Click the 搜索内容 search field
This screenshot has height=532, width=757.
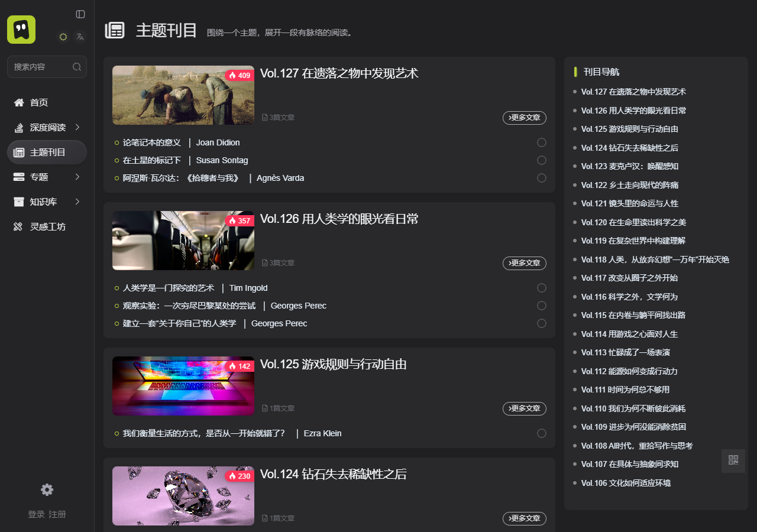(x=47, y=67)
